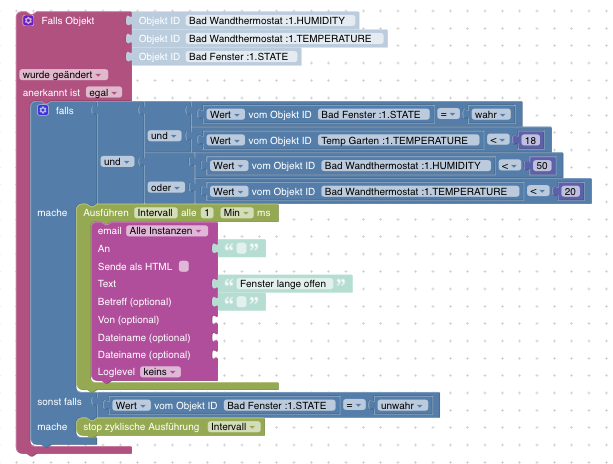Open the 'Alle Instanzen' email dropdown
This screenshot has width=613, height=464.
[x=166, y=231]
